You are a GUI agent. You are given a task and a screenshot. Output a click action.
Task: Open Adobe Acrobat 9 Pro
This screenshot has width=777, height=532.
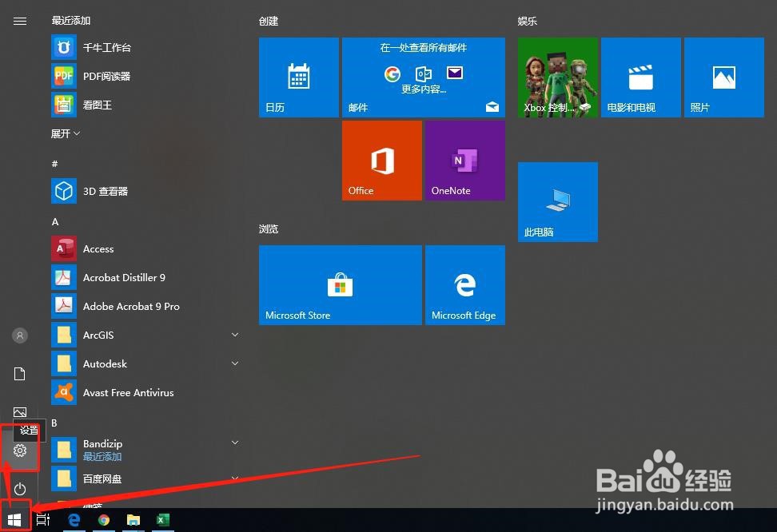tap(131, 306)
